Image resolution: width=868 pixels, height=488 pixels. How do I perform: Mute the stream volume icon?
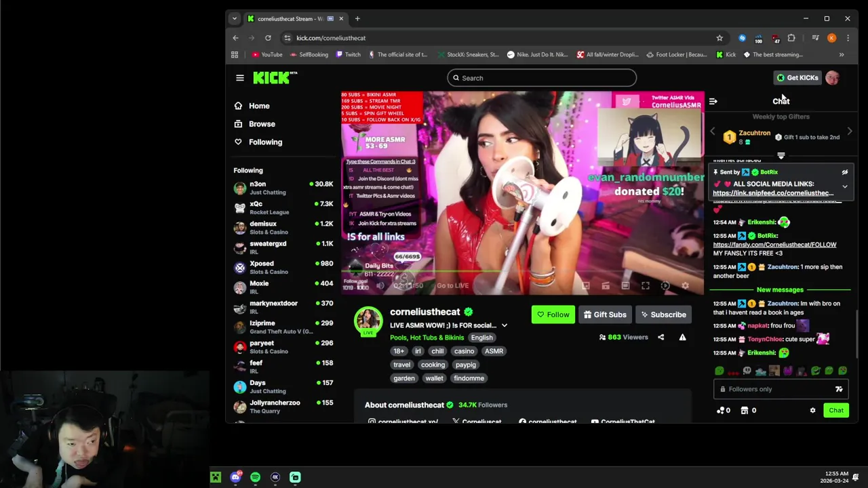[380, 285]
